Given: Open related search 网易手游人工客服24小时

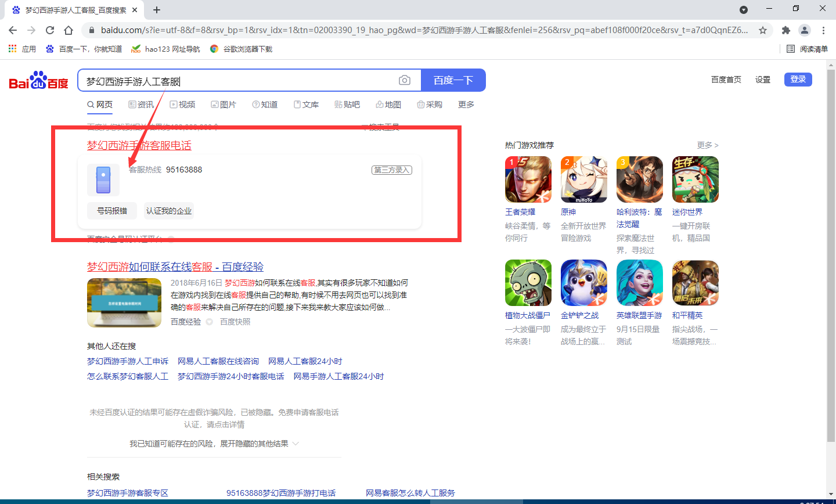Looking at the screenshot, I should click(339, 376).
